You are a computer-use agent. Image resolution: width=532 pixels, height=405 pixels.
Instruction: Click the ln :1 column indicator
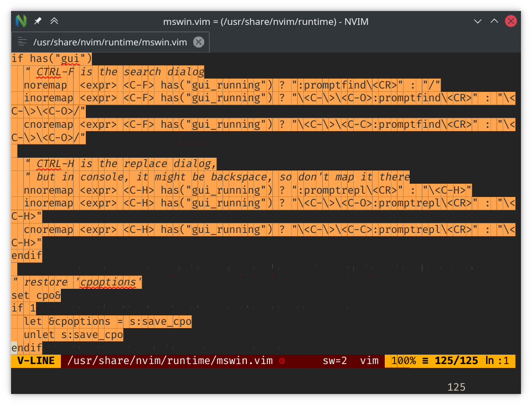[x=497, y=361]
